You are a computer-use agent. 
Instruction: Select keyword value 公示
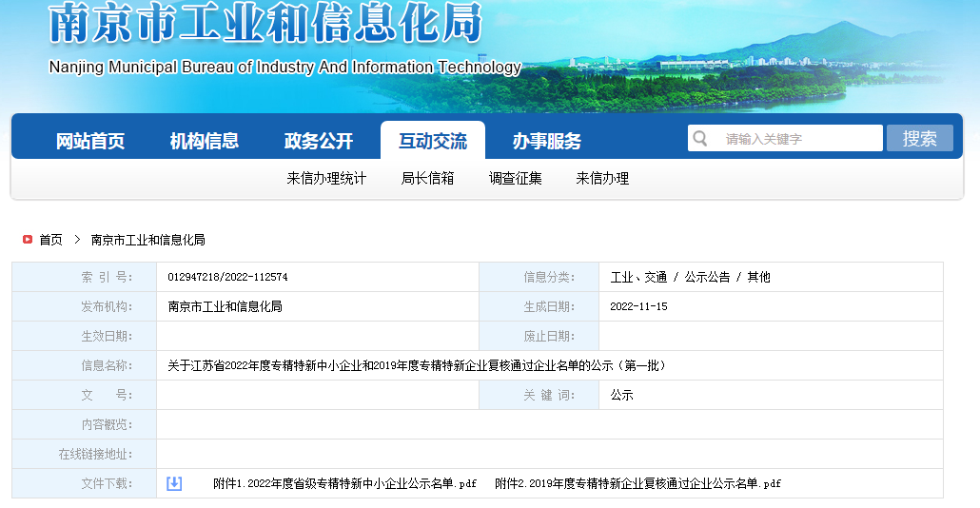click(622, 395)
